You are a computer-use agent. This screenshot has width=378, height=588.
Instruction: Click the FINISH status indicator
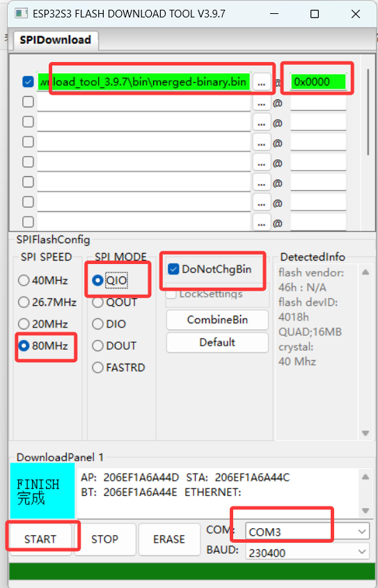click(42, 491)
